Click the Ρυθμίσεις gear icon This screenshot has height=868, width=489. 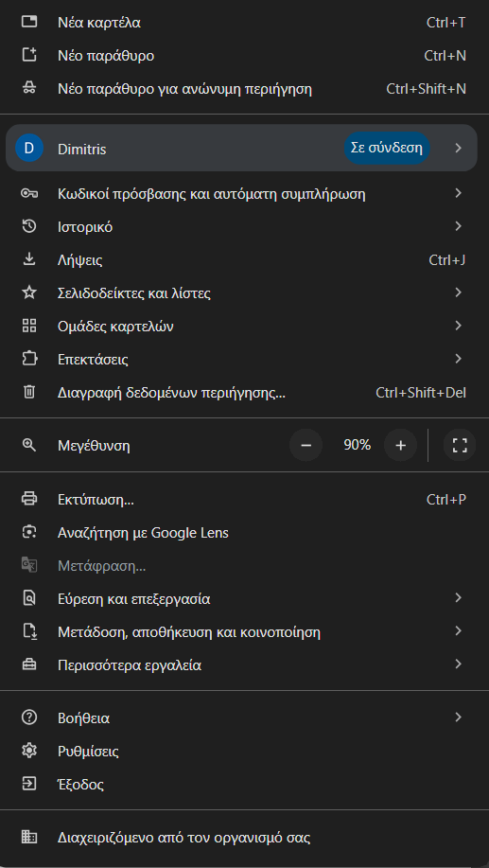28,752
